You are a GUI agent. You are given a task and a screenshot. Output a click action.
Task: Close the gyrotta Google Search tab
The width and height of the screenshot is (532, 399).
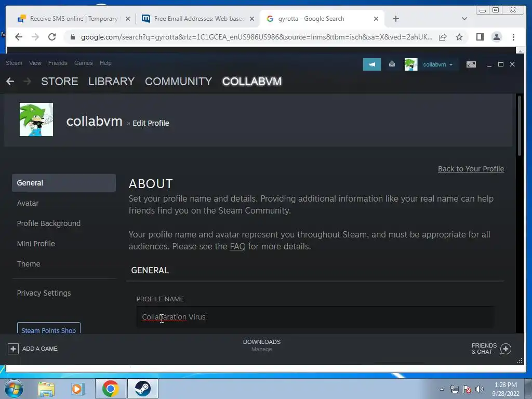[376, 19]
